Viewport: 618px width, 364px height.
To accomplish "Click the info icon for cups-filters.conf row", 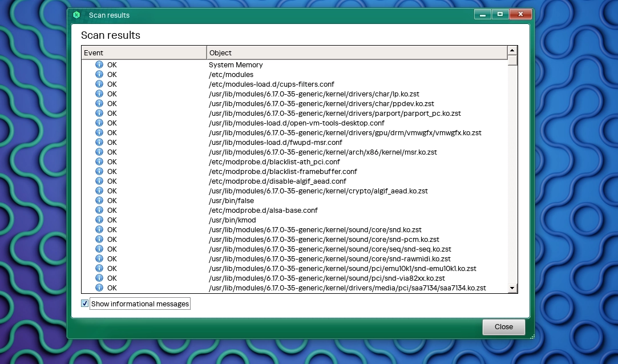I will tap(99, 84).
